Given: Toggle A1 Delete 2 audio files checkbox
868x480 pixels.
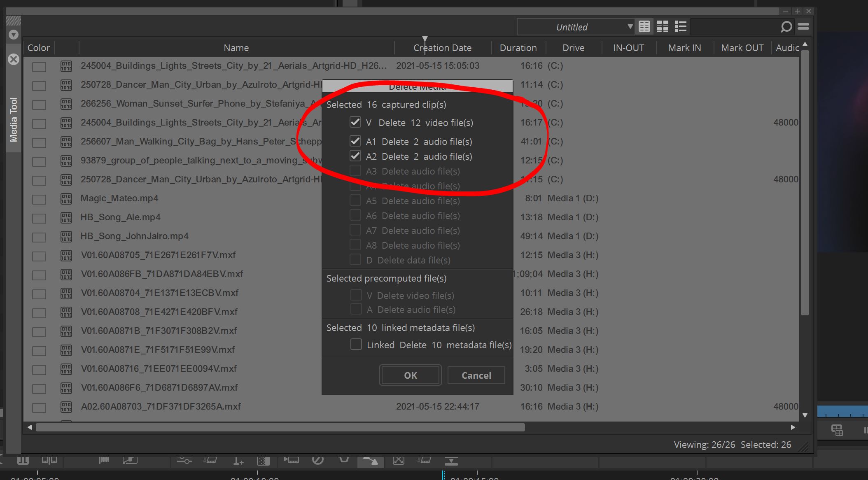Looking at the screenshot, I should [355, 141].
